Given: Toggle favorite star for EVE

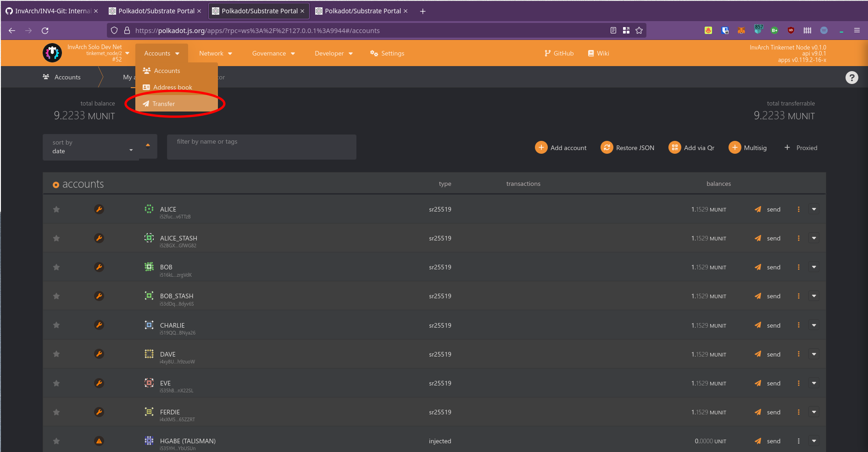Looking at the screenshot, I should (56, 383).
